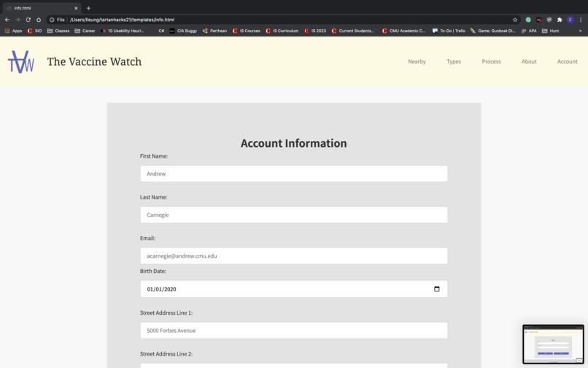
Task: Go to the Nearby nav page
Action: coord(417,61)
